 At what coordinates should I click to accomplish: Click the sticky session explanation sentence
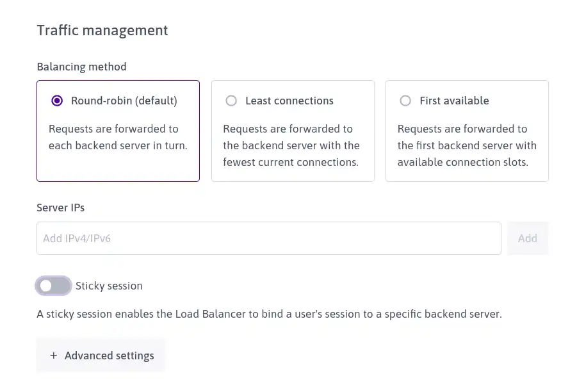[x=270, y=314]
